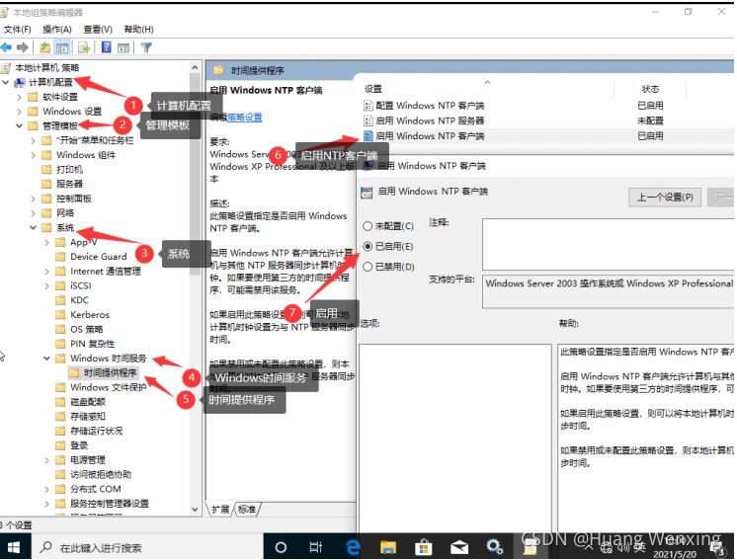The width and height of the screenshot is (737, 560).
Task: Switch to the 标准 tab
Action: pyautogui.click(x=247, y=510)
